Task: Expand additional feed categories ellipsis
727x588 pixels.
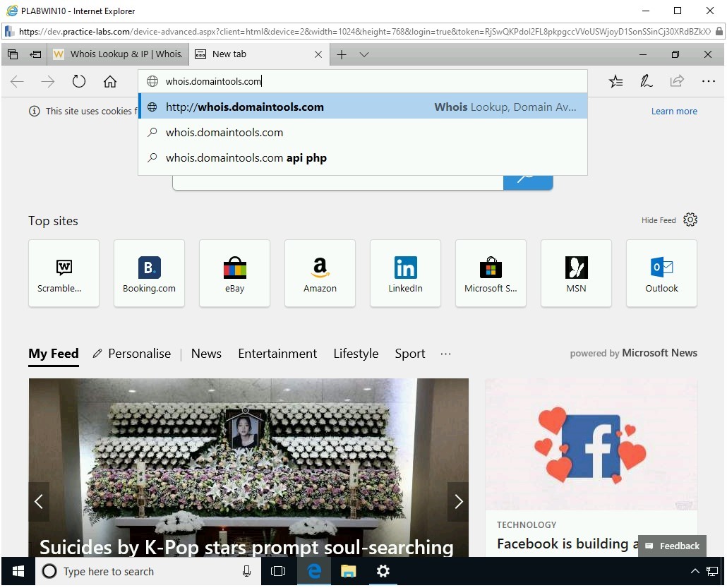Action: (445, 354)
